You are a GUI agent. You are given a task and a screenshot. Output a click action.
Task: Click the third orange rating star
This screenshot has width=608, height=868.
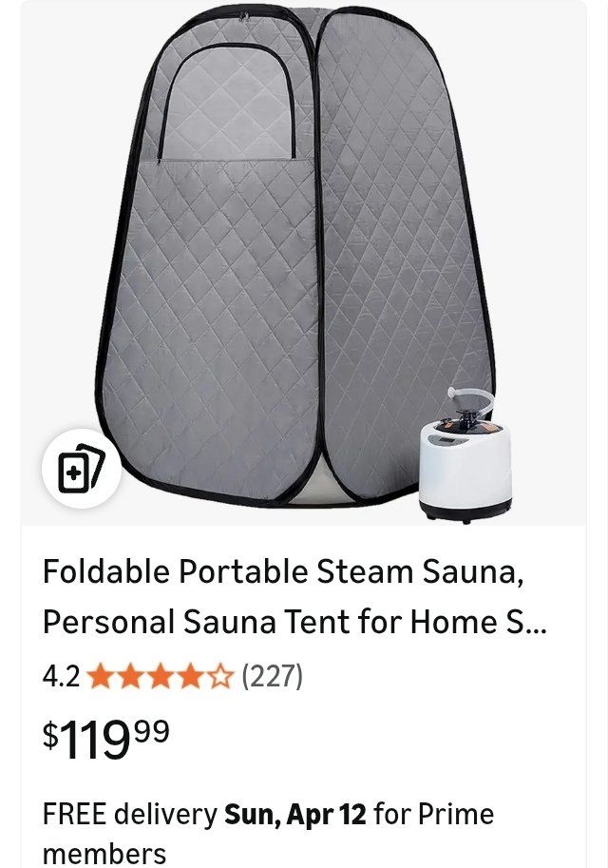pos(160,677)
